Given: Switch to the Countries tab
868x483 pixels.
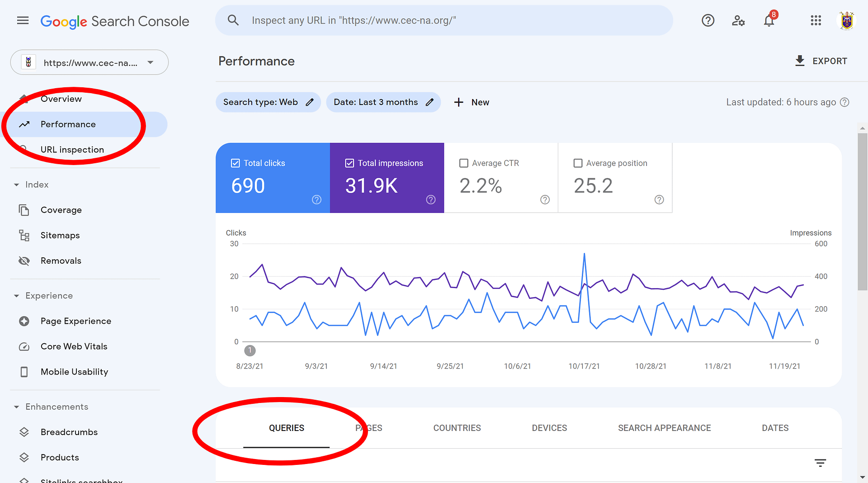Looking at the screenshot, I should (457, 428).
